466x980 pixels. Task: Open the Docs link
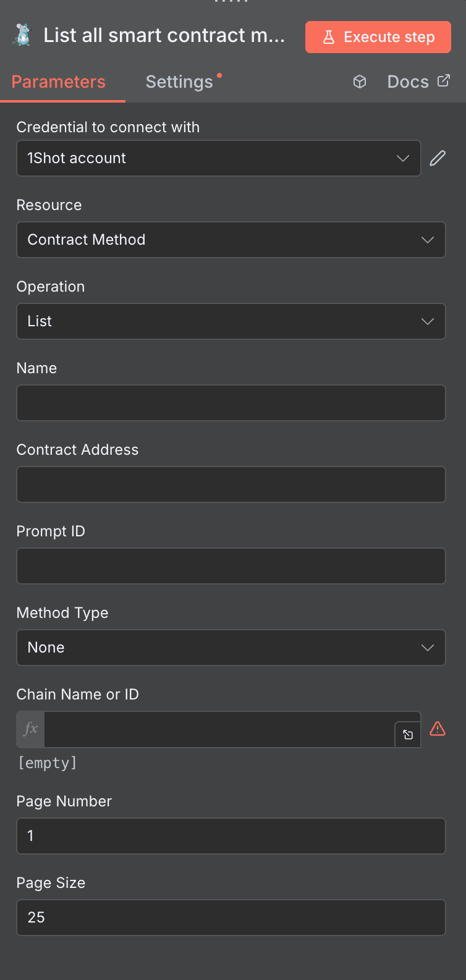point(408,81)
